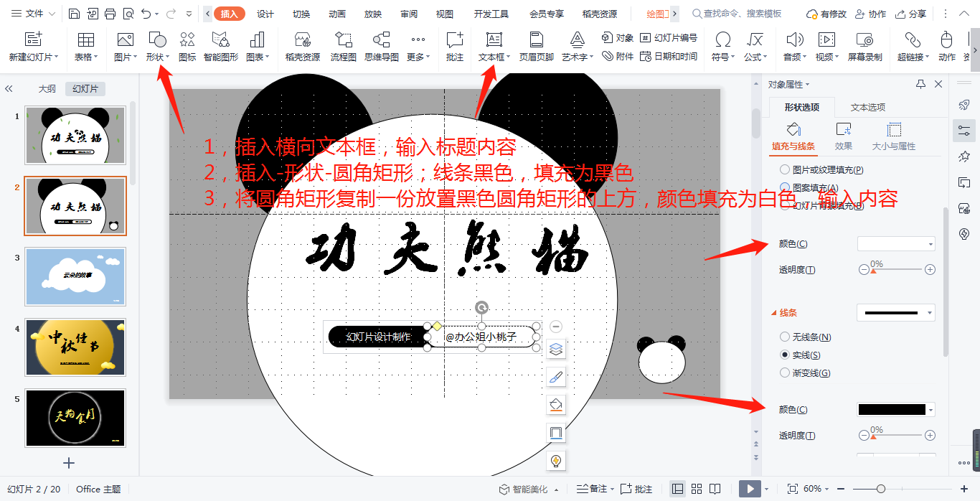
Task: Open 流程图 flowchart tool
Action: (343, 47)
